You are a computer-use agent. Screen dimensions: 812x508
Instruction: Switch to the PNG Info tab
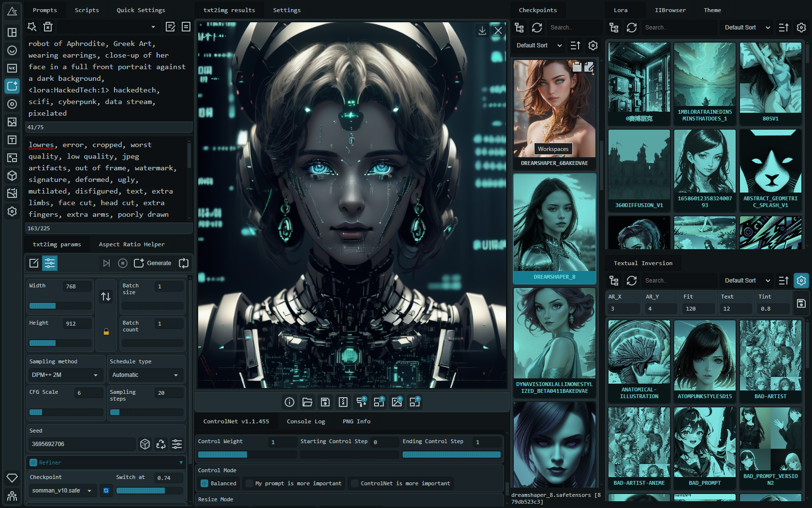357,422
